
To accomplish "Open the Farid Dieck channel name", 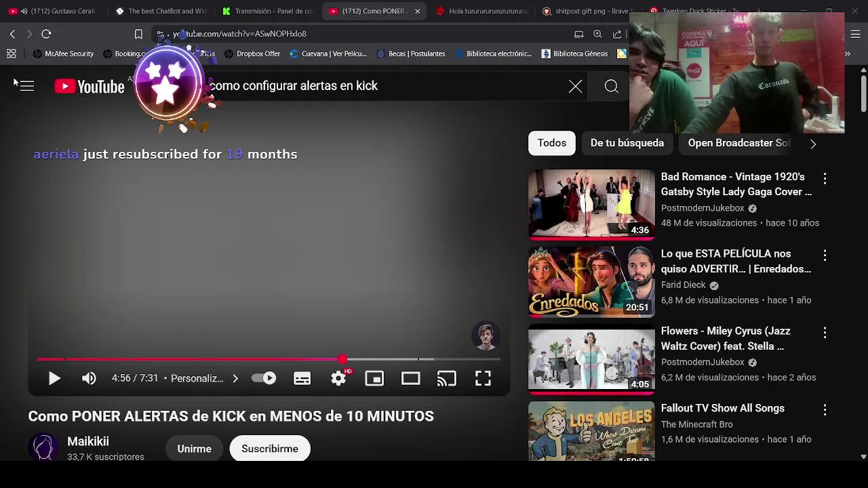I will pos(684,285).
